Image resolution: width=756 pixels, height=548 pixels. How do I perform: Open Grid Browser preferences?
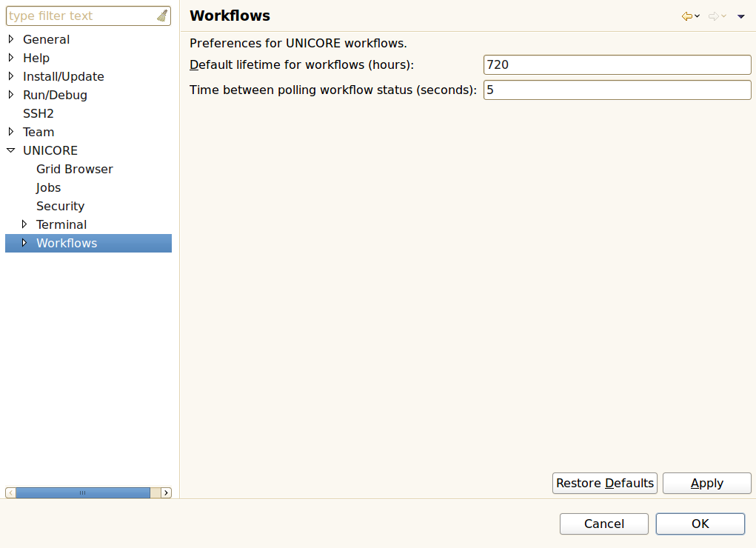click(x=74, y=169)
